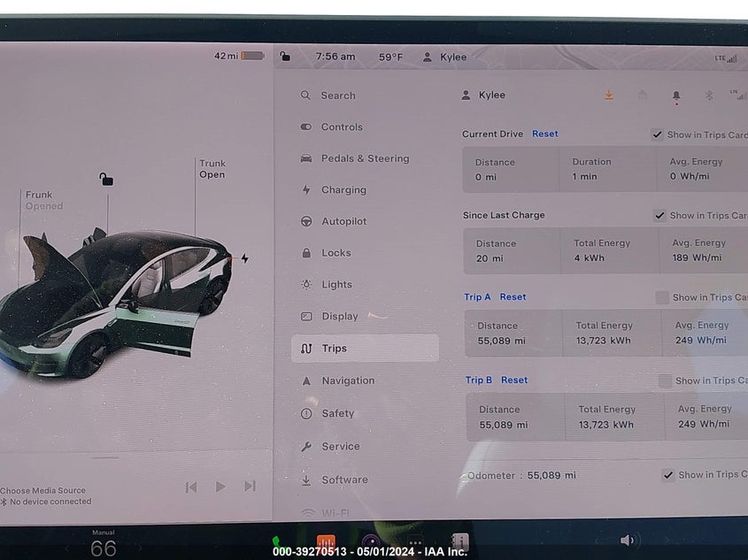Viewport: 748px width, 560px height.
Task: Tap the HomeLink garage icon
Action: [643, 96]
